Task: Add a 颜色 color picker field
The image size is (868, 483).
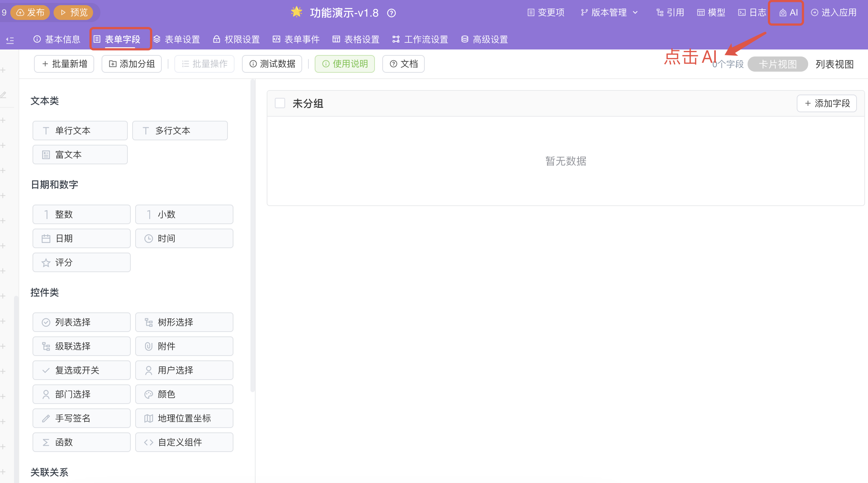Action: [184, 394]
